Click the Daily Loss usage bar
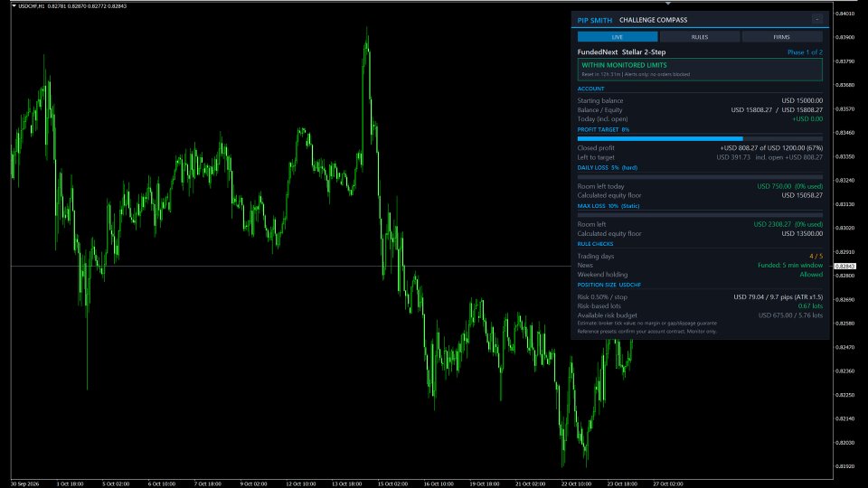Image resolution: width=868 pixels, height=488 pixels. pyautogui.click(x=700, y=177)
